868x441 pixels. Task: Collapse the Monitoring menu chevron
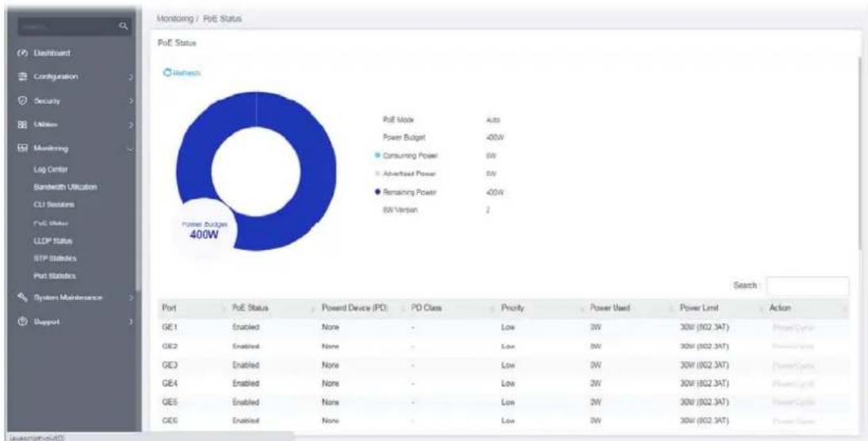[x=131, y=148]
